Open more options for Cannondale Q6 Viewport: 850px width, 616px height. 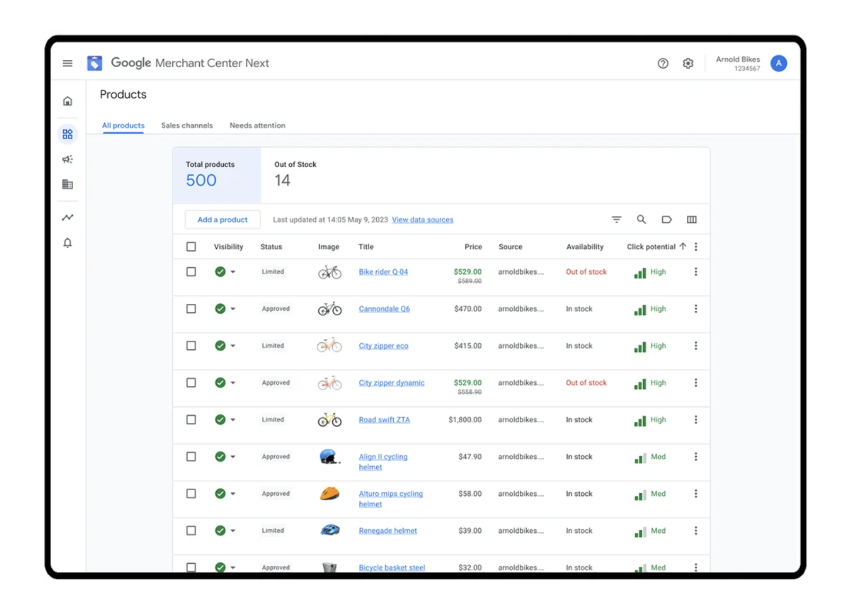[x=696, y=309]
